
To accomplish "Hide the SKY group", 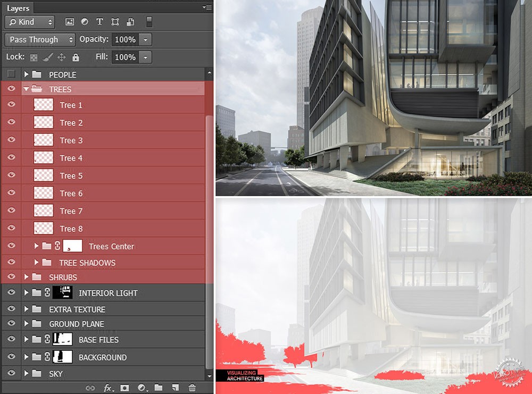I will tap(11, 373).
